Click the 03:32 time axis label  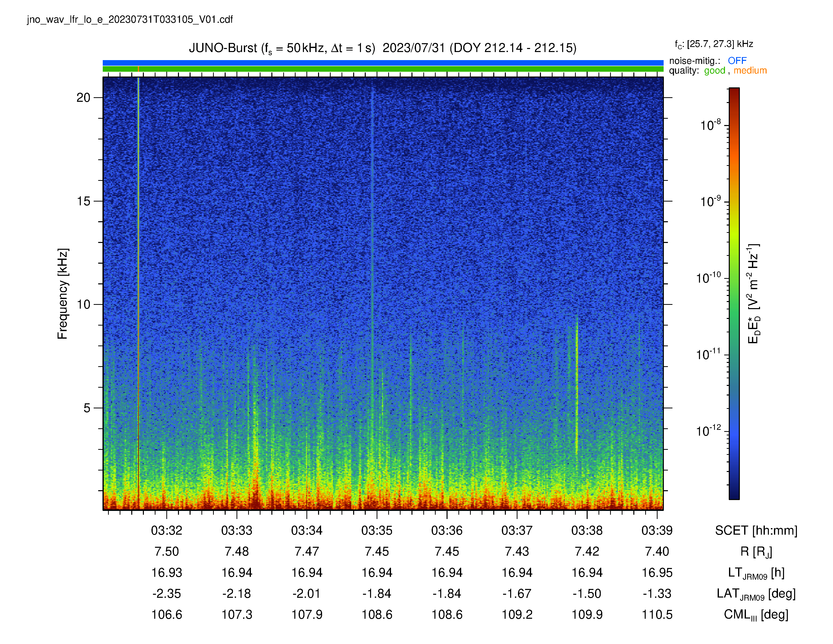[x=167, y=530]
